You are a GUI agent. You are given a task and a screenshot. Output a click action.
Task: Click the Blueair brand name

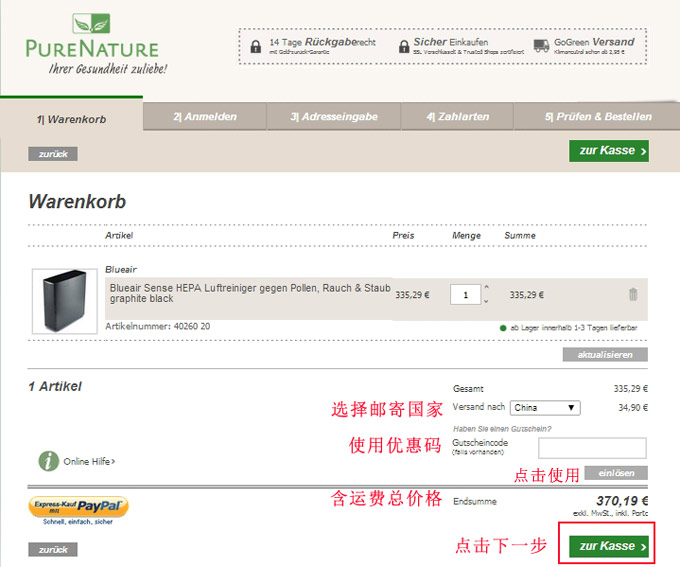click(x=121, y=269)
